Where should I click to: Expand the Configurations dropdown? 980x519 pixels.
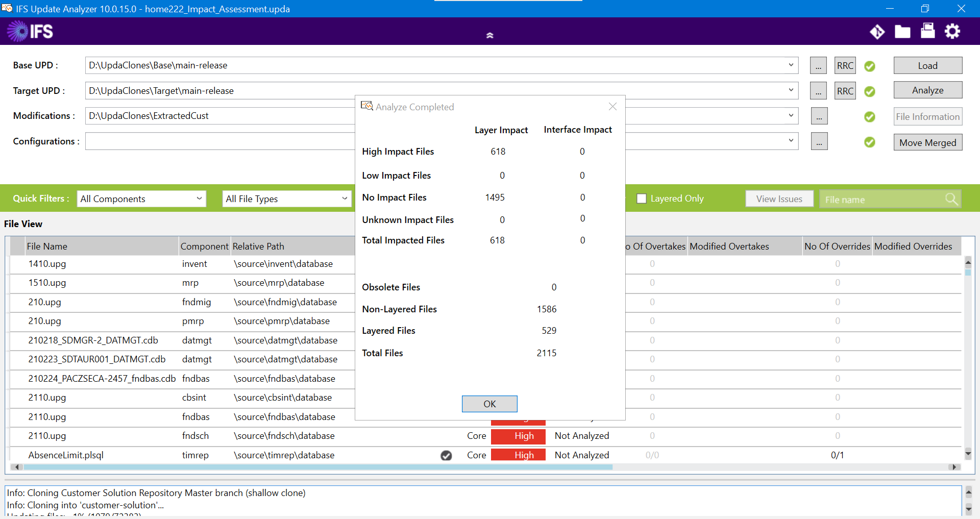click(791, 140)
